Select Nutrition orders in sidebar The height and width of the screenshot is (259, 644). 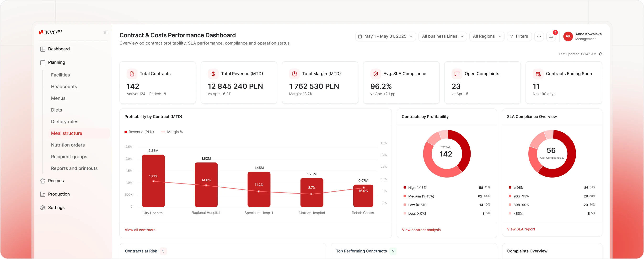pyautogui.click(x=68, y=145)
